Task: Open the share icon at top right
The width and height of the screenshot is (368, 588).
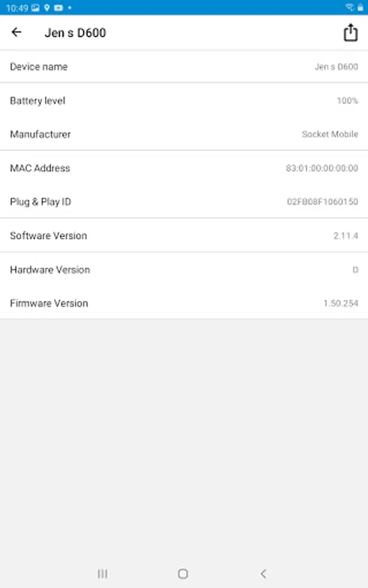Action: [350, 32]
